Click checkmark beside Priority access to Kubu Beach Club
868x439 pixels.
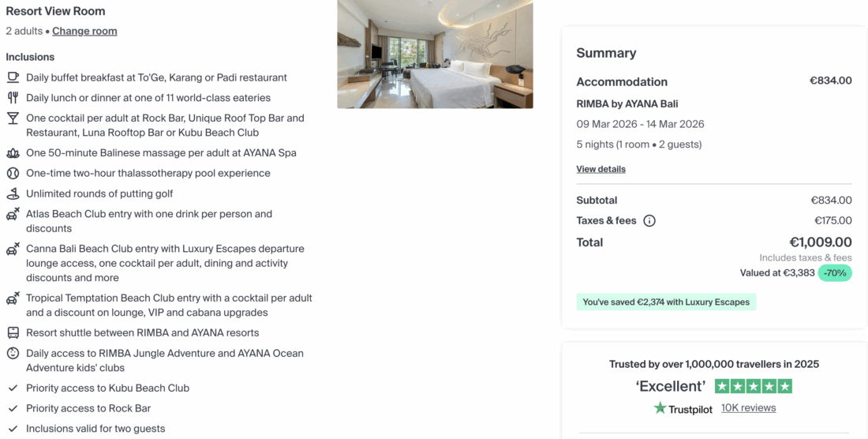click(x=13, y=388)
